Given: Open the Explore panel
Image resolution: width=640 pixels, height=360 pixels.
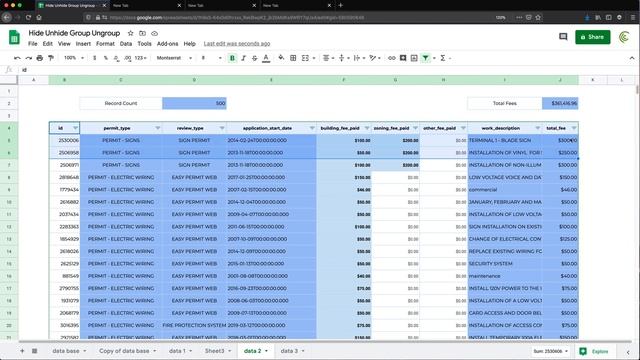Looking at the screenshot, I should 594,351.
